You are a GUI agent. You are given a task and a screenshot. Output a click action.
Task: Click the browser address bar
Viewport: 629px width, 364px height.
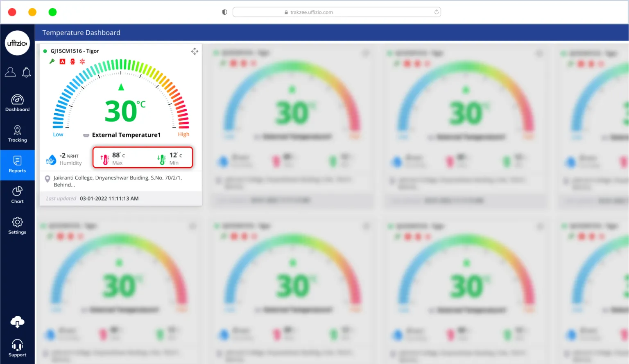point(336,12)
